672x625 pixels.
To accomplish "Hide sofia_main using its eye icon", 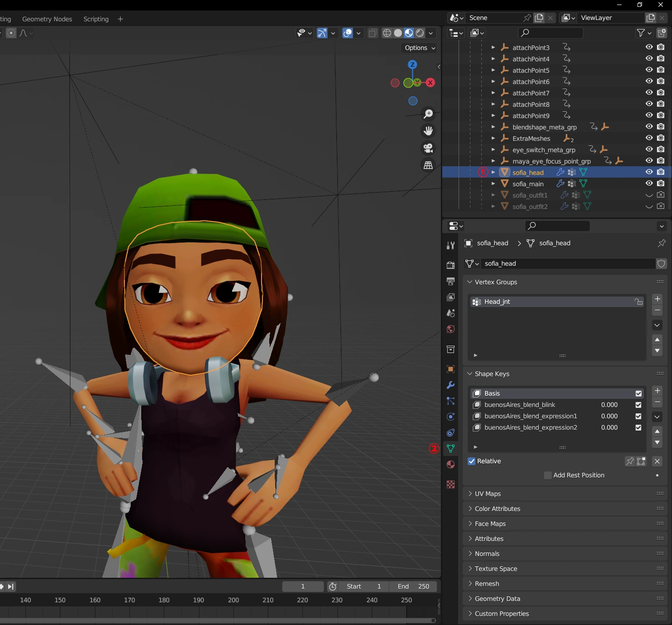I will [x=649, y=184].
